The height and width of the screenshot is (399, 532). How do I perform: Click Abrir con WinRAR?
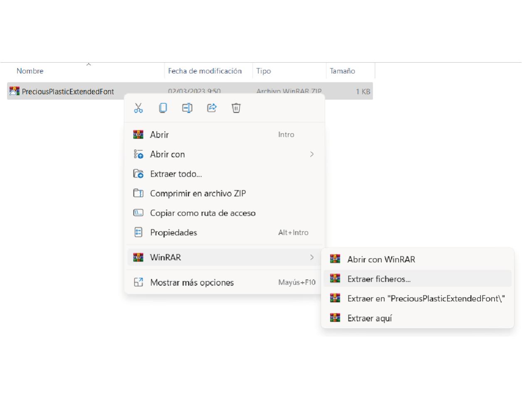381,259
